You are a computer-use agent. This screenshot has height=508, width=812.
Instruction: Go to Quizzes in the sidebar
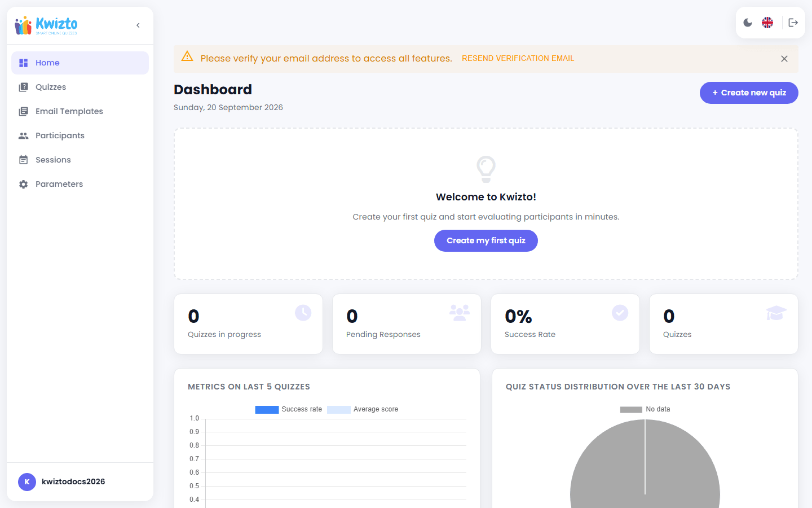coord(80,87)
